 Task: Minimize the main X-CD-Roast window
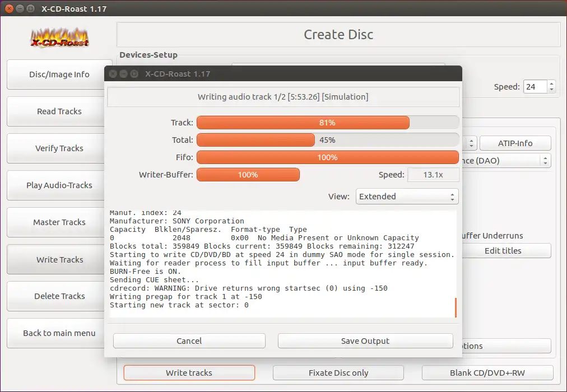[x=20, y=8]
